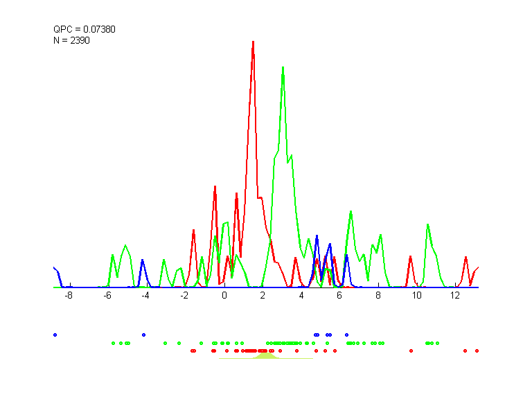The height and width of the screenshot is (399, 532).
Task: Click the N = 2390 text
Action: [x=71, y=40]
